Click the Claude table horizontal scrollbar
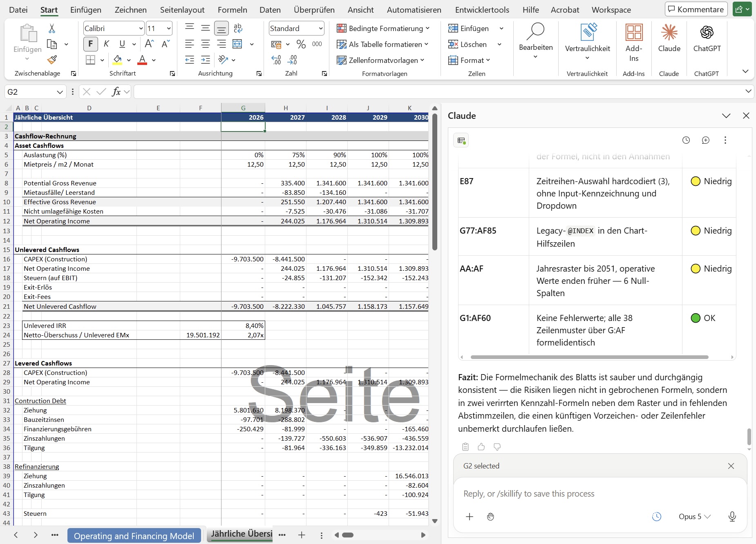The image size is (756, 544). coord(589,357)
